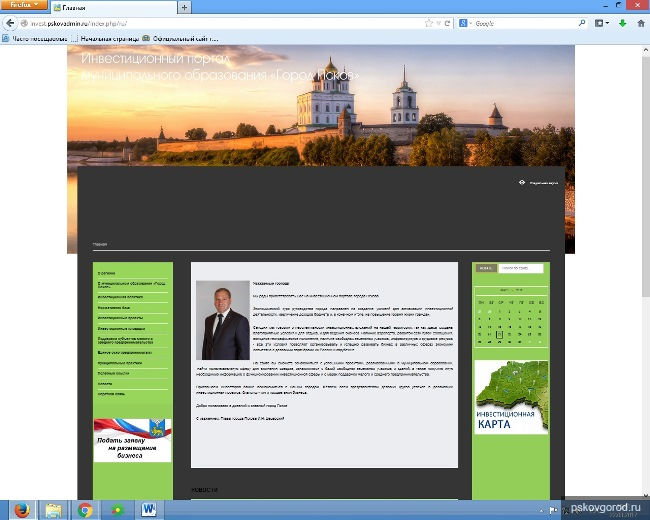
Task: Click the scrollbar up arrow
Action: coord(646,50)
